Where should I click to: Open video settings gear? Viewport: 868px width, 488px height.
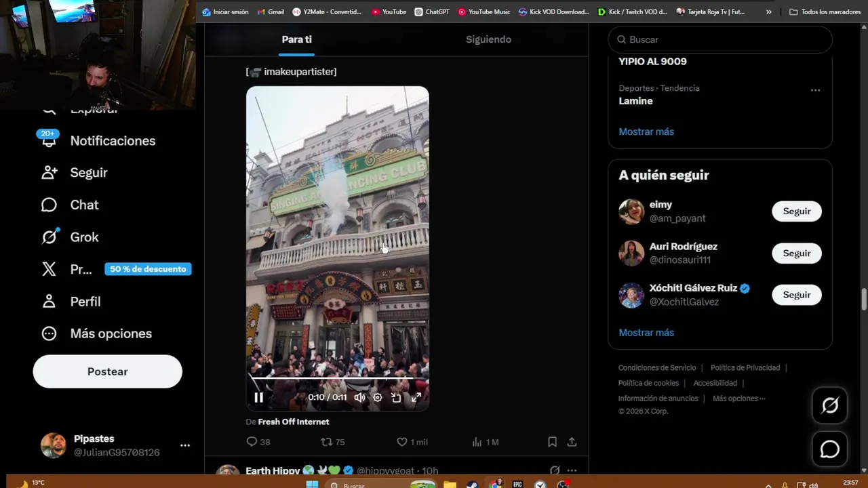(378, 398)
